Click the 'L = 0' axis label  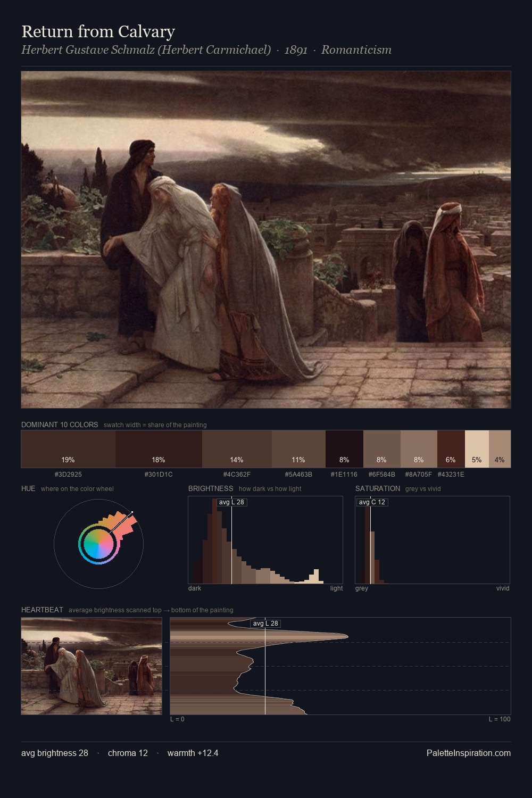[177, 719]
